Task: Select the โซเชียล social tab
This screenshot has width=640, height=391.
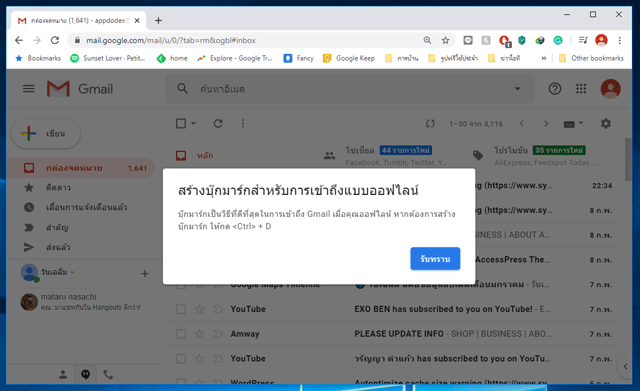Action: [x=388, y=156]
